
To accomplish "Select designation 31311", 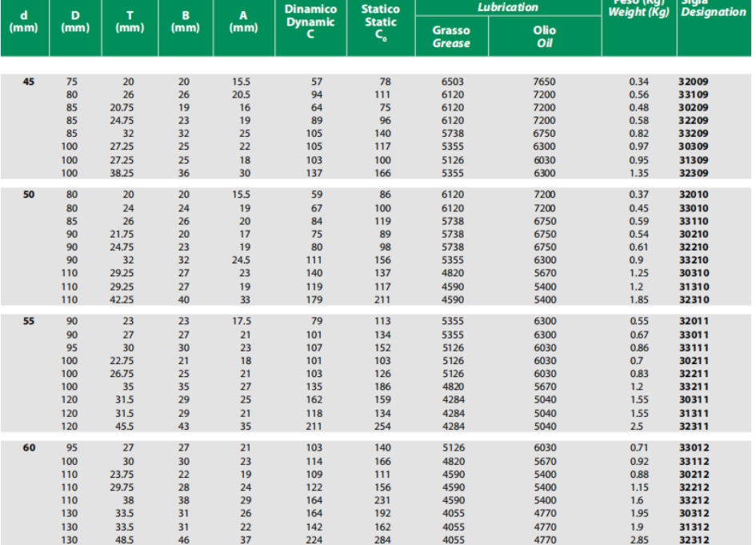I will pos(694,414).
